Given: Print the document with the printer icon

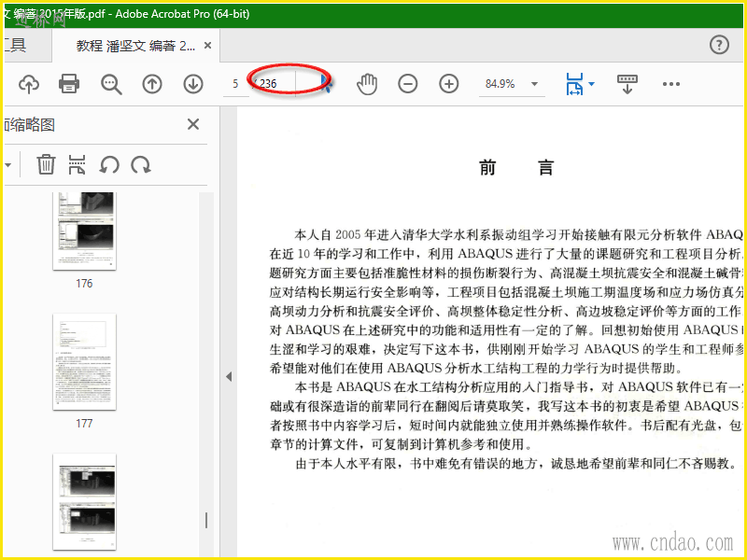Looking at the screenshot, I should point(69,84).
